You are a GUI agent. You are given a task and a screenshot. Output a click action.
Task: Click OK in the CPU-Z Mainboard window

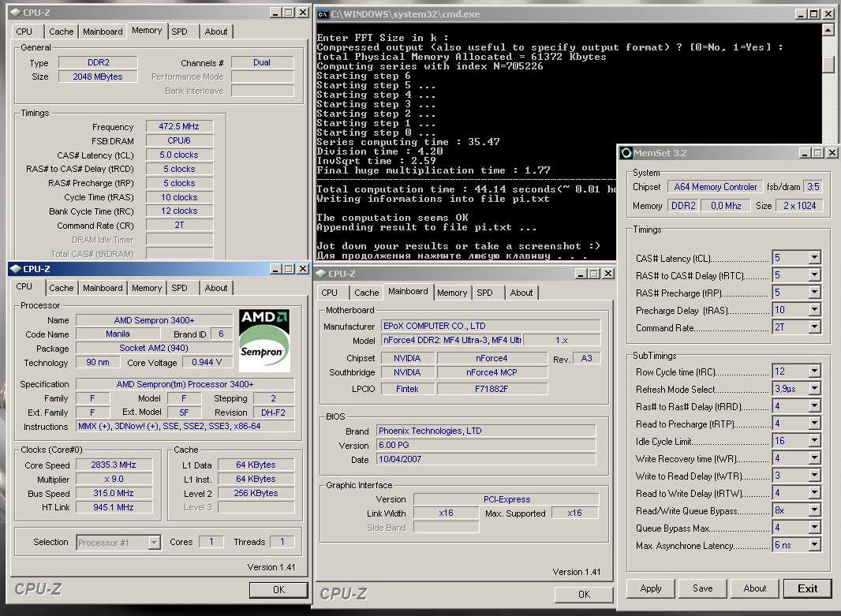point(584,595)
